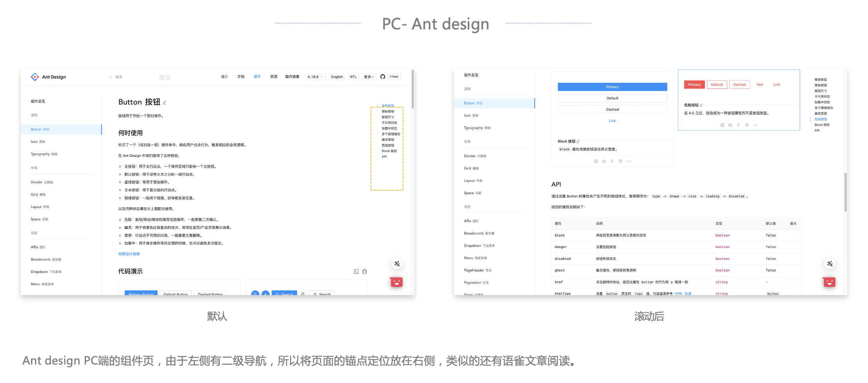Open the red chat robot button in the right page

pyautogui.click(x=829, y=282)
